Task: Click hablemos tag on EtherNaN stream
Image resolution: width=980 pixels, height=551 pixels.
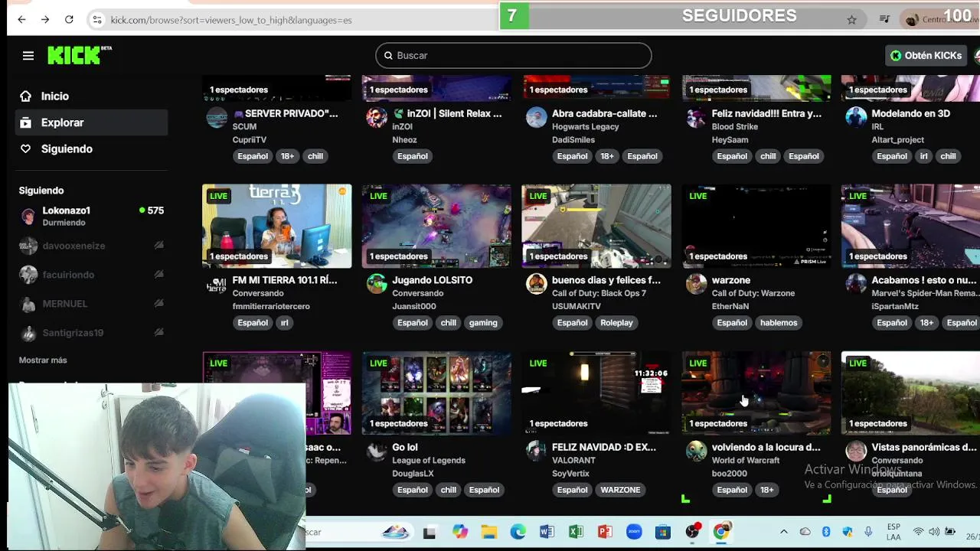Action: pyautogui.click(x=779, y=323)
